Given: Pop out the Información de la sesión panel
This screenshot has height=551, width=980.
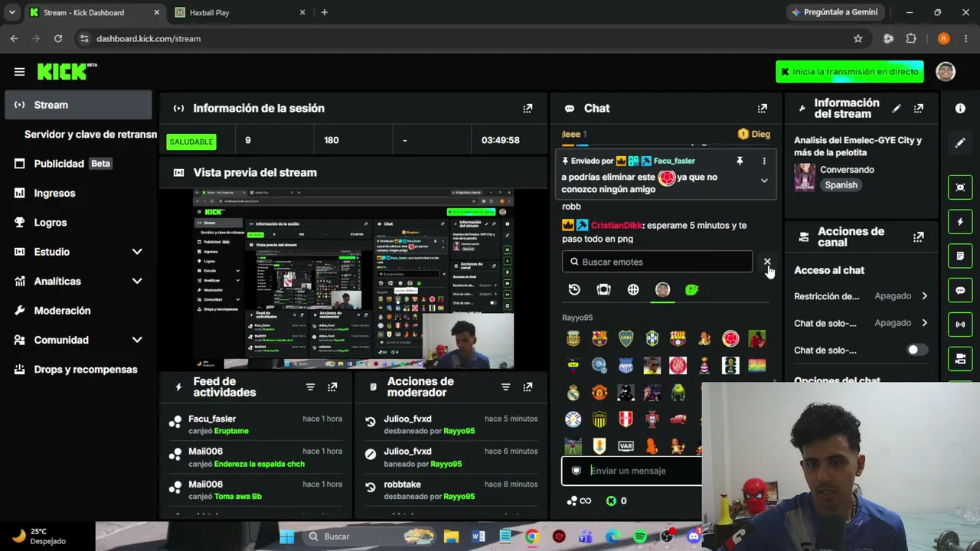Looking at the screenshot, I should coord(528,109).
